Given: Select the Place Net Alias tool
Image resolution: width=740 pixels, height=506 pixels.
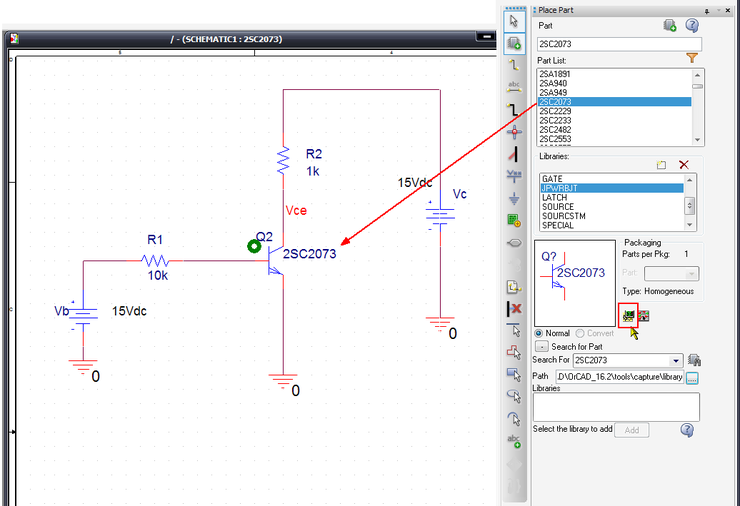Looking at the screenshot, I should (514, 86).
